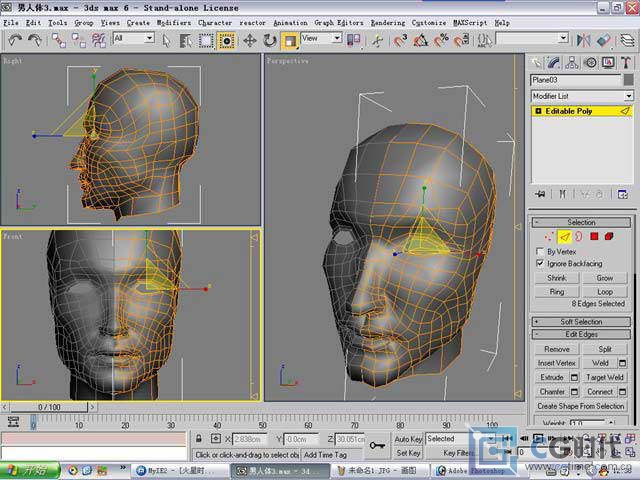Click the Mirror tool icon

point(584,40)
